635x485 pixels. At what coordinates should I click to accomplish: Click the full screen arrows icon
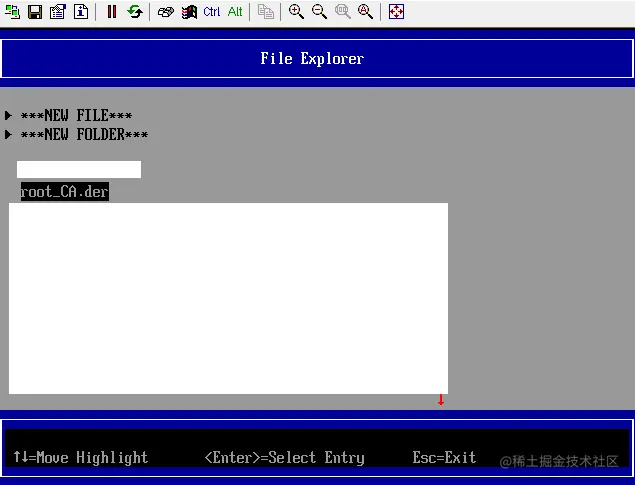click(396, 12)
